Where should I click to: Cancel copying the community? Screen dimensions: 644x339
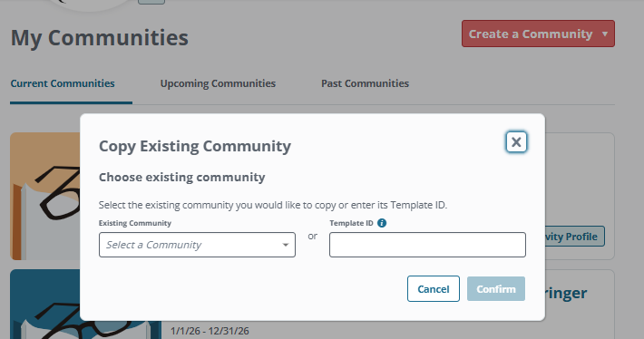pyautogui.click(x=434, y=289)
